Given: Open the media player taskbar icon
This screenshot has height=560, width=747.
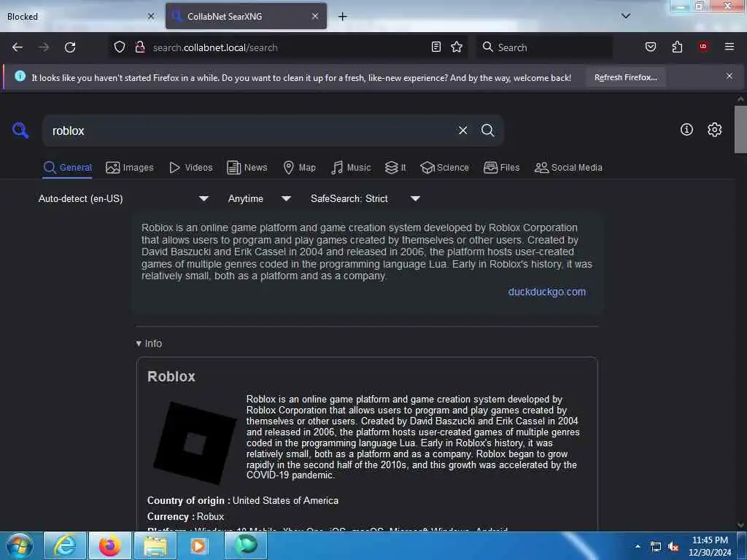Looking at the screenshot, I should coord(199,545).
